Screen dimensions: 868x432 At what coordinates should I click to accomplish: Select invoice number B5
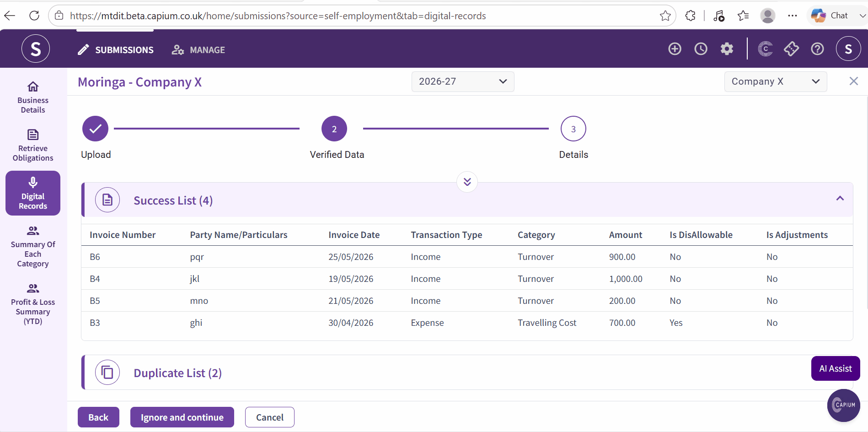pyautogui.click(x=95, y=301)
